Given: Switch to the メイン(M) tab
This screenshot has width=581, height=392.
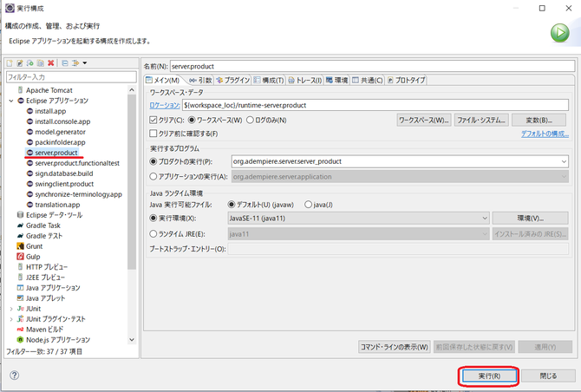Looking at the screenshot, I should tap(163, 80).
